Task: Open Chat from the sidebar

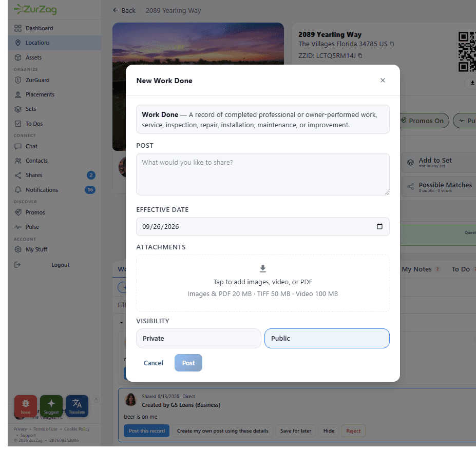Action: pos(54,146)
